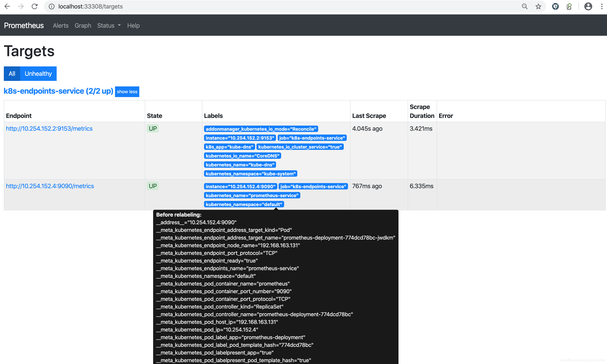This screenshot has height=364, width=607.
Task: Click the UP state badge for 10.254.152.4:9090
Action: (x=153, y=186)
